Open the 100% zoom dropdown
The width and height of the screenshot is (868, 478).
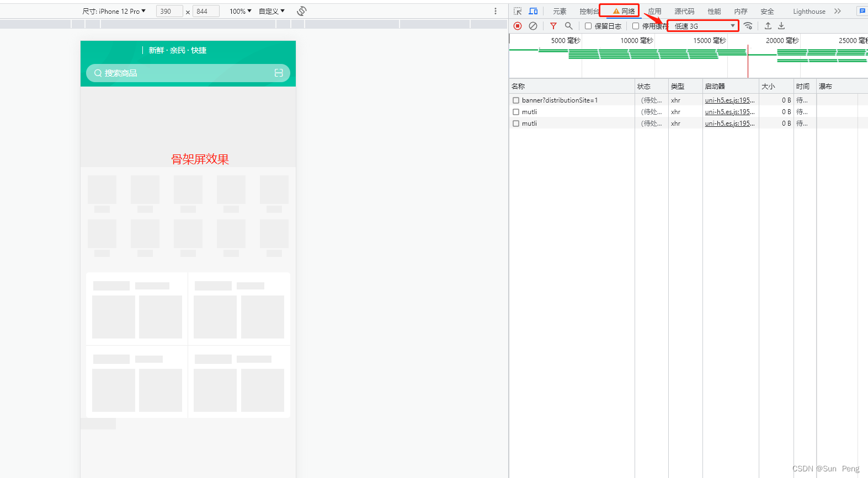coord(241,11)
